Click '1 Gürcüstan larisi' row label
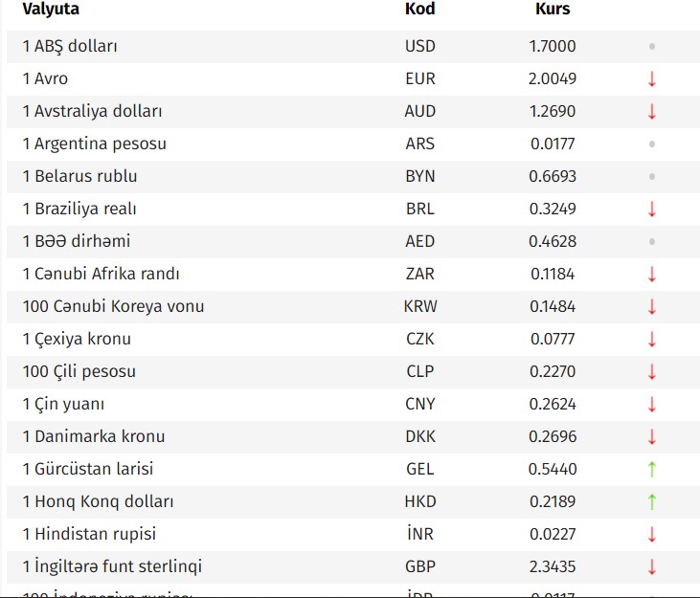 (x=88, y=469)
